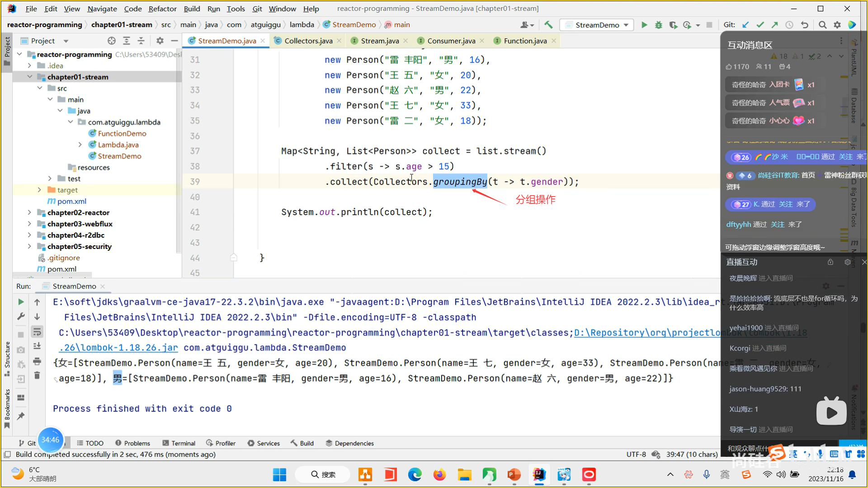The image size is (868, 488).
Task: Click Search Everywhere magnifier icon
Action: pyautogui.click(x=823, y=25)
